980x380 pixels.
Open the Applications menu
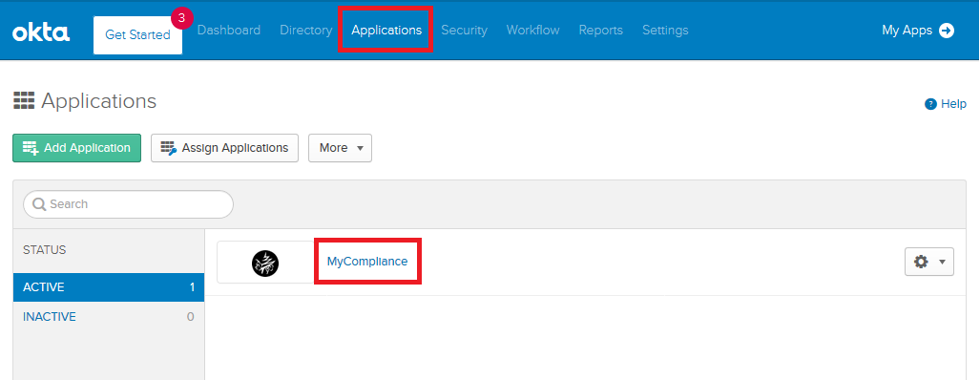(386, 30)
